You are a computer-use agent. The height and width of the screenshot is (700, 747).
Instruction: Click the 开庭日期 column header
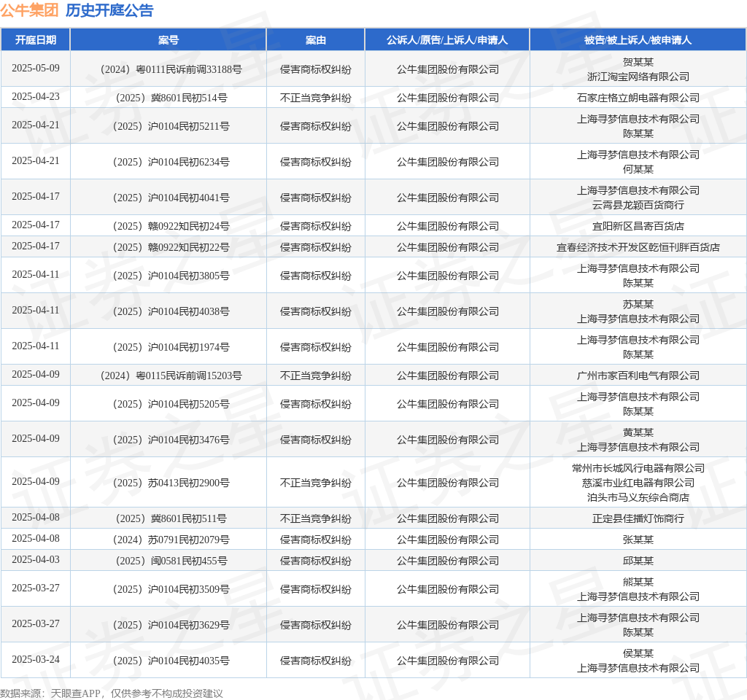click(x=36, y=40)
